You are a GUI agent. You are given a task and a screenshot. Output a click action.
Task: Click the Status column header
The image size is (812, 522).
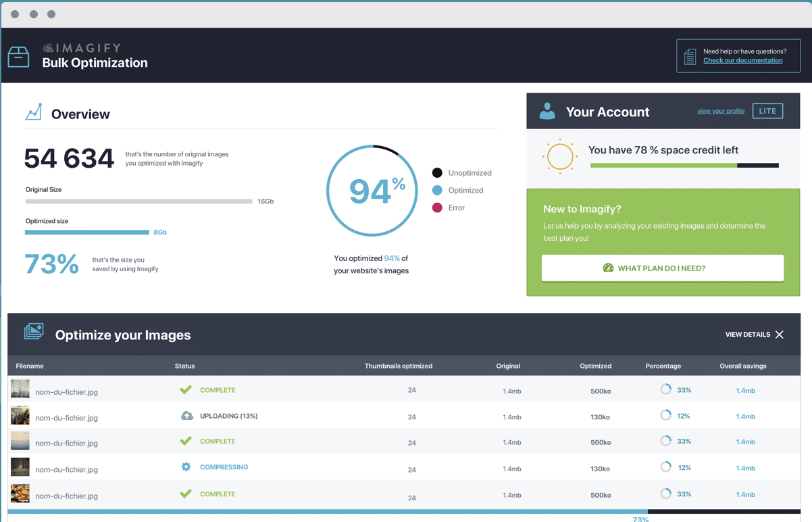(184, 366)
